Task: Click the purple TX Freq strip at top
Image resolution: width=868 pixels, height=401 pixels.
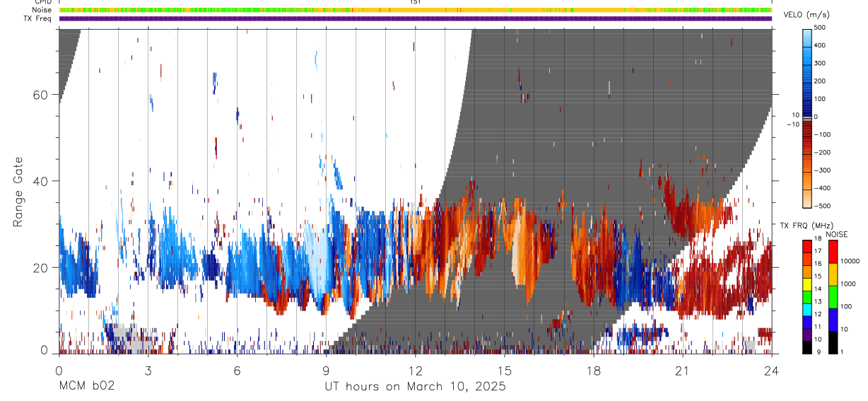Action: 415,18
